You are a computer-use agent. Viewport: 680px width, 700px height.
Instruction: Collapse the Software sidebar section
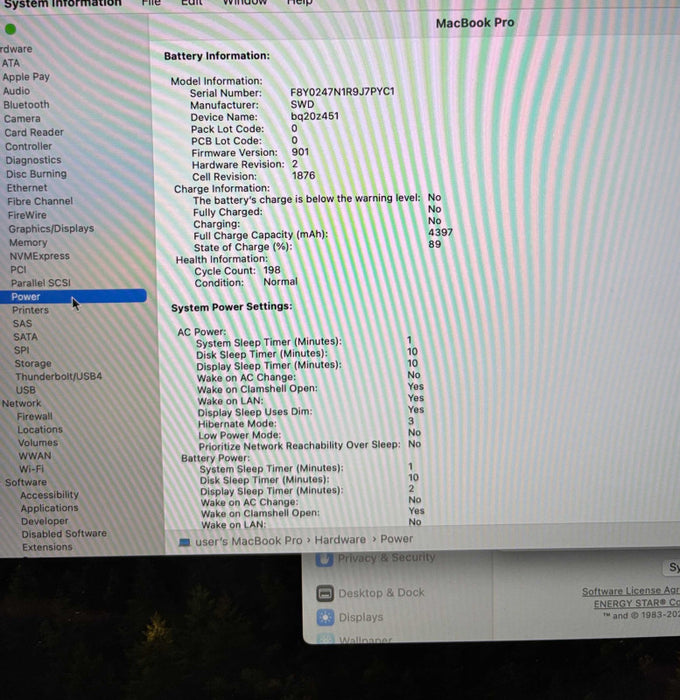tap(26, 482)
